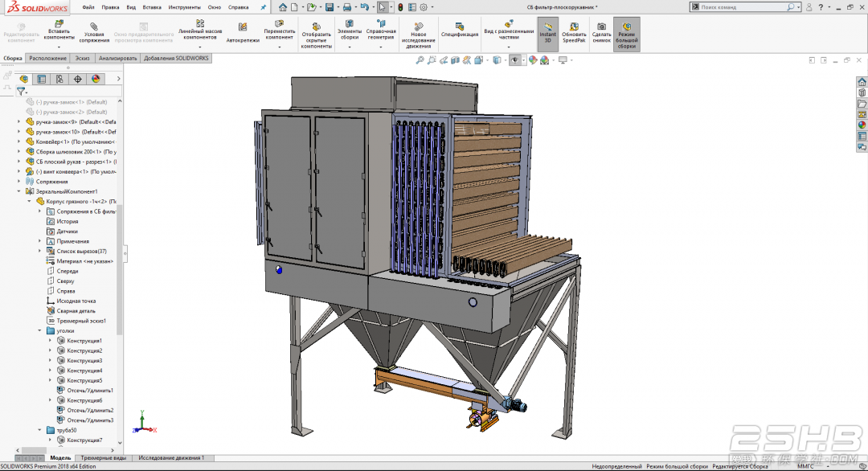Click the Section View icon in view toolbar

click(455, 59)
